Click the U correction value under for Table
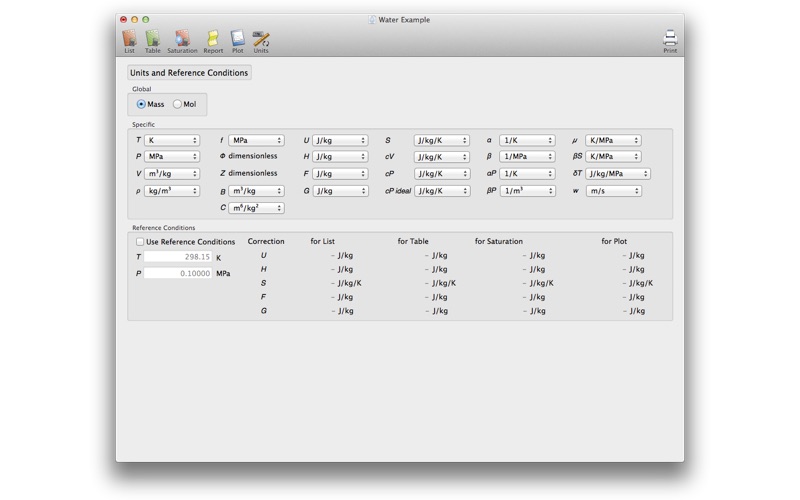The image size is (800, 500). click(x=436, y=256)
